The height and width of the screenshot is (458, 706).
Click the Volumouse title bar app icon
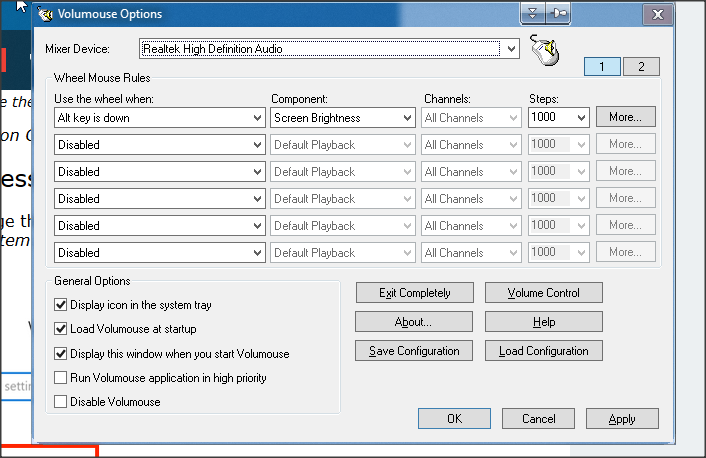tap(45, 14)
